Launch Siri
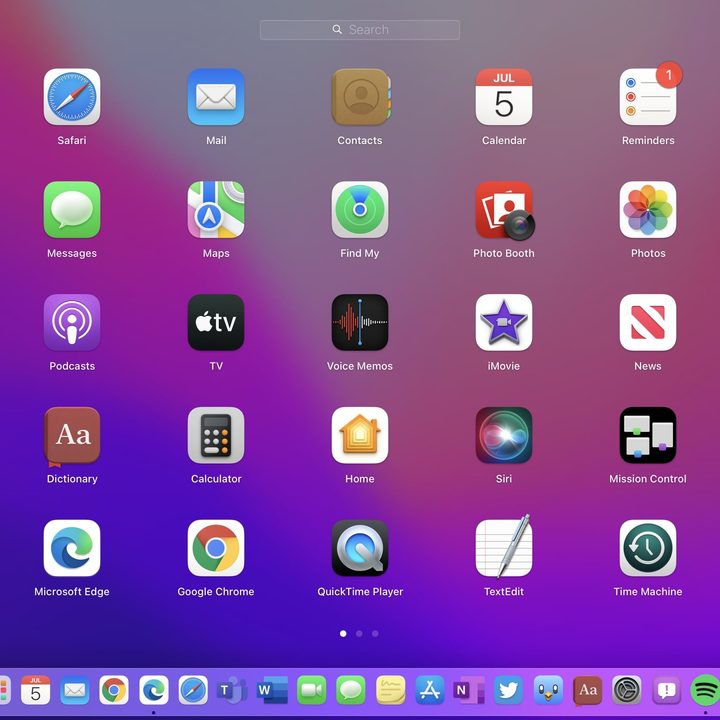Screen dimensions: 720x720 (504, 435)
